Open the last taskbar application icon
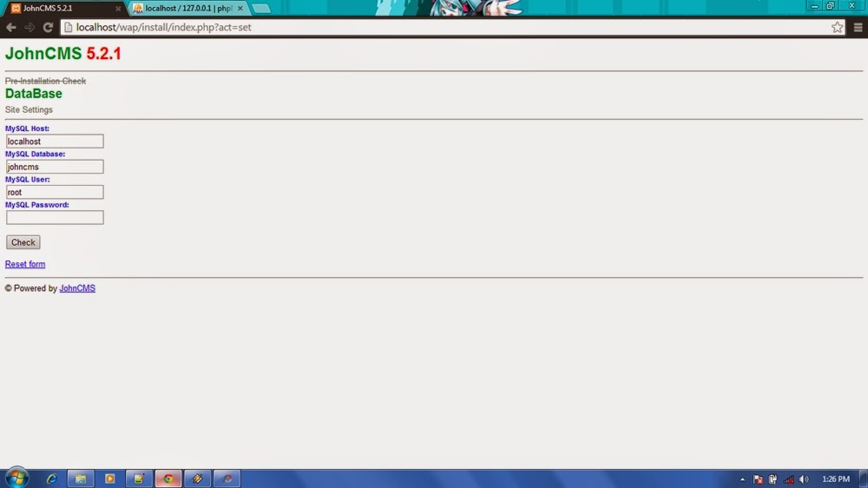Screen dimensions: 868x488 [227, 478]
